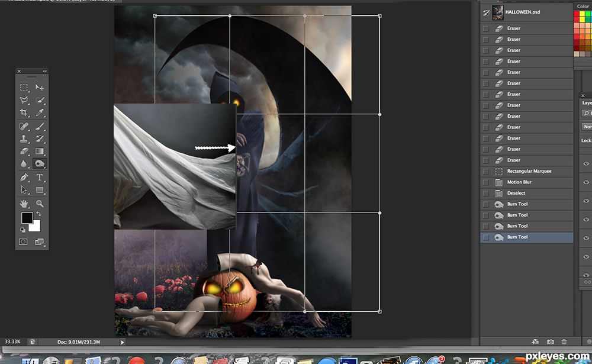Set history brush source for highlighted Burn Tool
The image size is (592, 364).
(486, 237)
